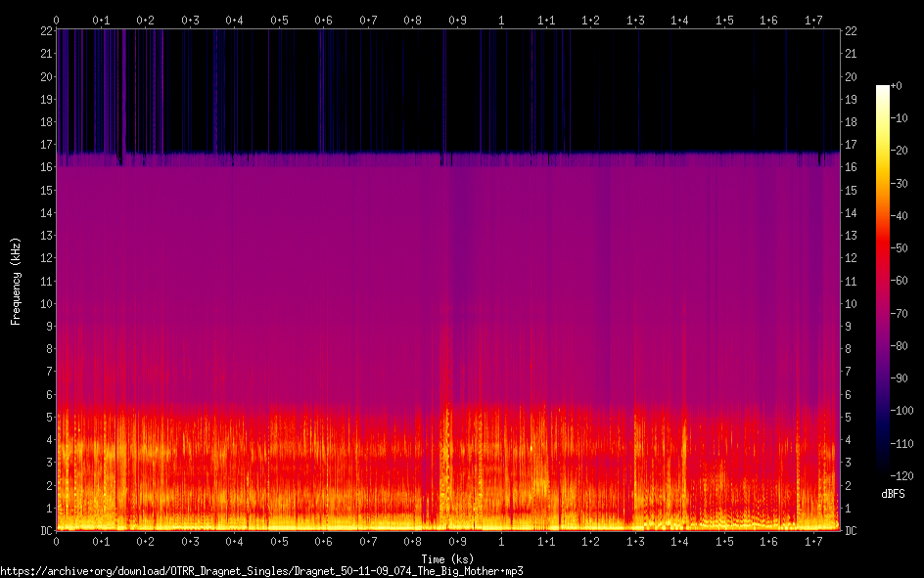Image resolution: width=924 pixels, height=578 pixels.
Task: Click the +0 label on color scale
Action: (x=898, y=87)
